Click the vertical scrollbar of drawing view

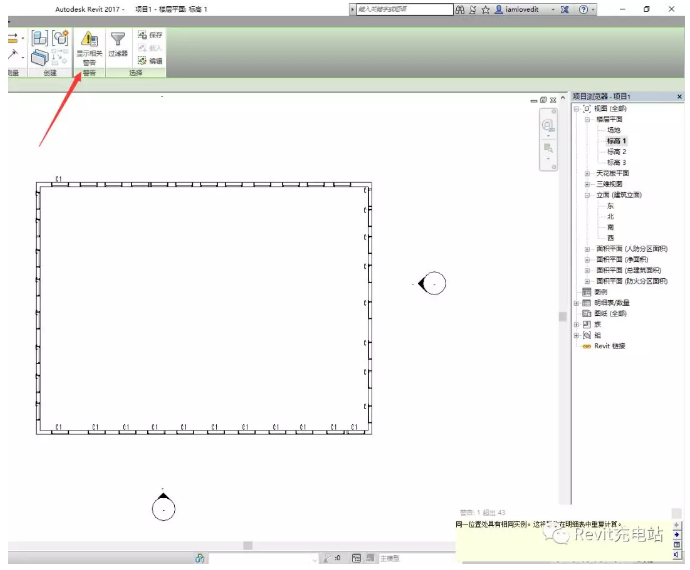point(562,317)
